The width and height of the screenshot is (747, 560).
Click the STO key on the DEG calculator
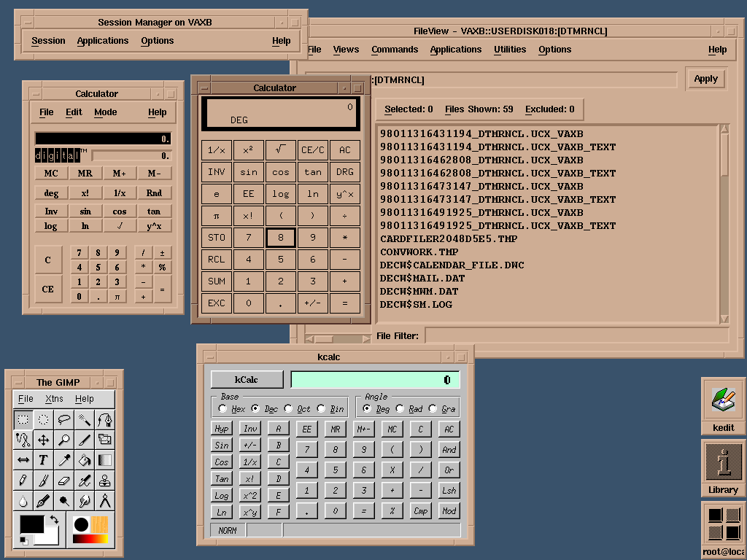tap(216, 238)
